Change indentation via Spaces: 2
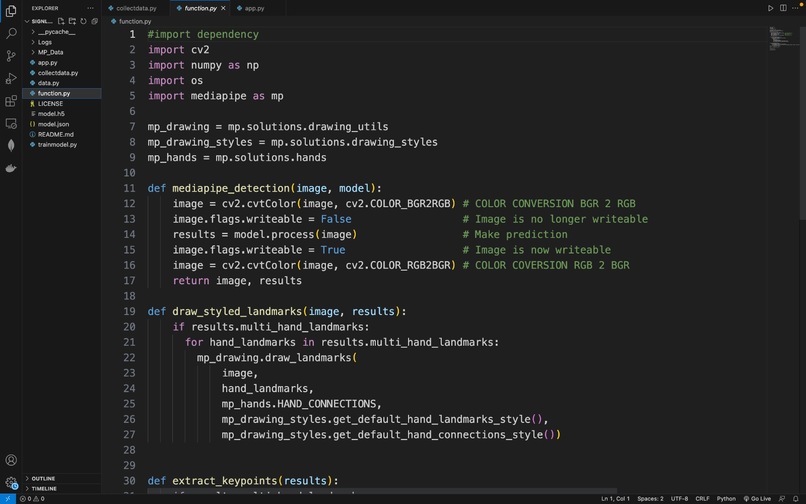806x504 pixels. pyautogui.click(x=650, y=499)
